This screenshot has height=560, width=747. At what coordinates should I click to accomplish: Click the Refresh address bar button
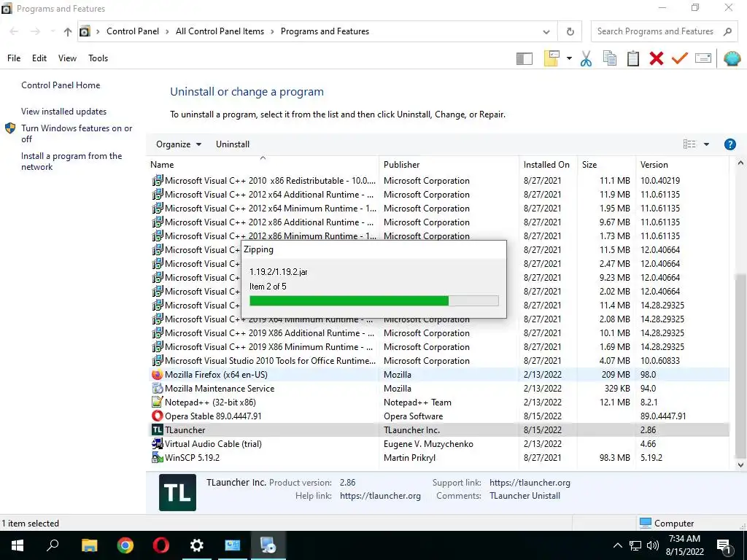tap(570, 31)
